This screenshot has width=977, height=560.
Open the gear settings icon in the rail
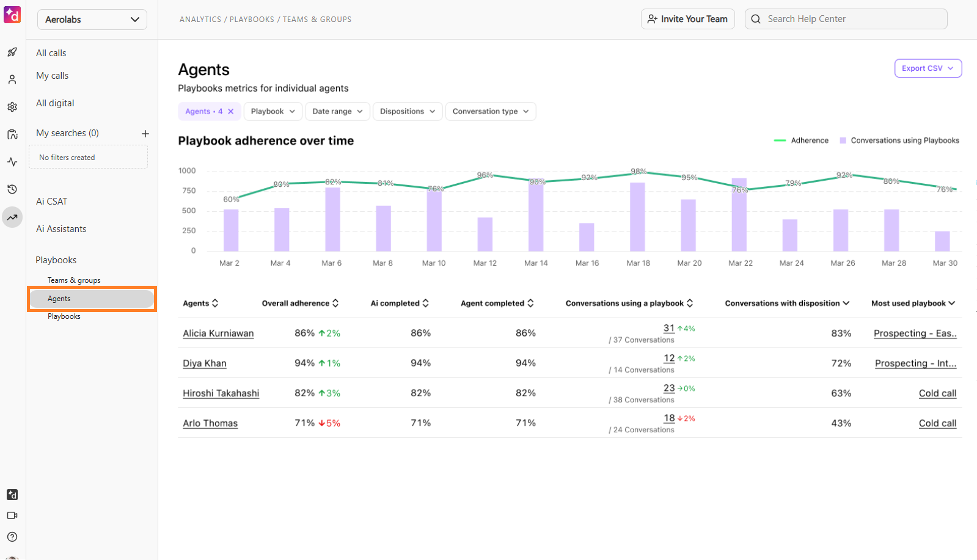[x=12, y=107]
